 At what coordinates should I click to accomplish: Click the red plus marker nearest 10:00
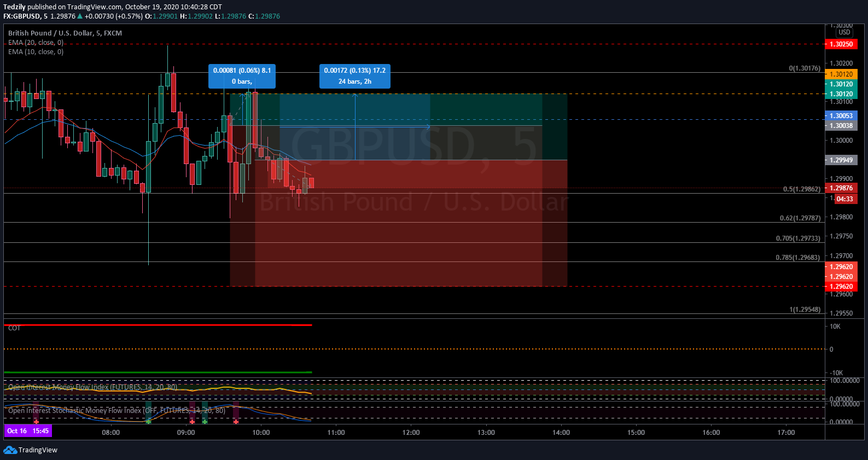point(236,422)
